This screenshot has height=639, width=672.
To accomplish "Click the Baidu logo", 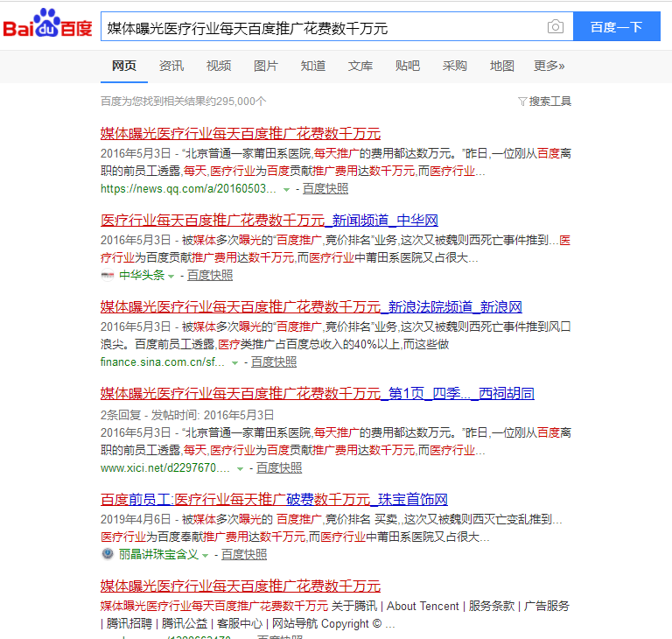I will coord(47,26).
